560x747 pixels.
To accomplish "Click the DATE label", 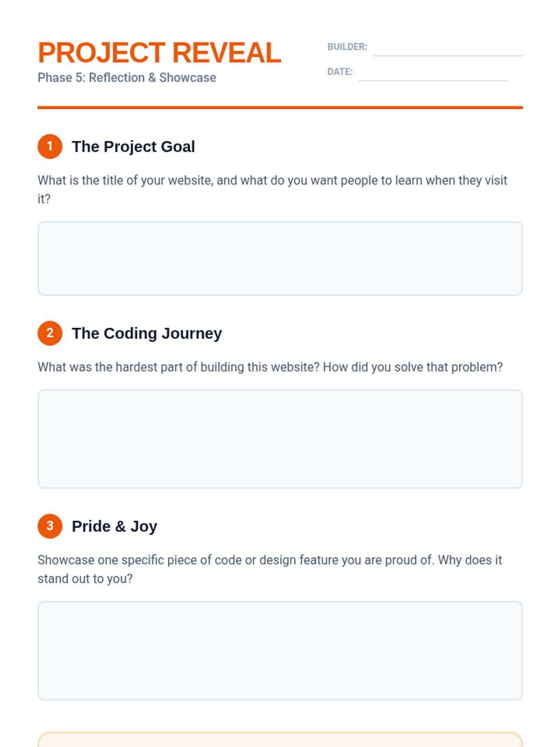I will point(340,72).
